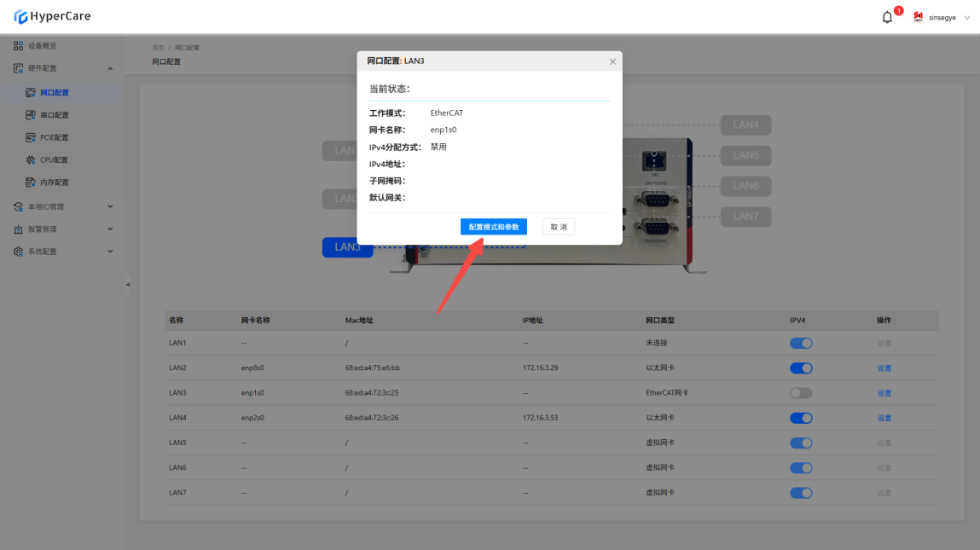Click the 网口类型 column header
980x550 pixels.
(660, 321)
